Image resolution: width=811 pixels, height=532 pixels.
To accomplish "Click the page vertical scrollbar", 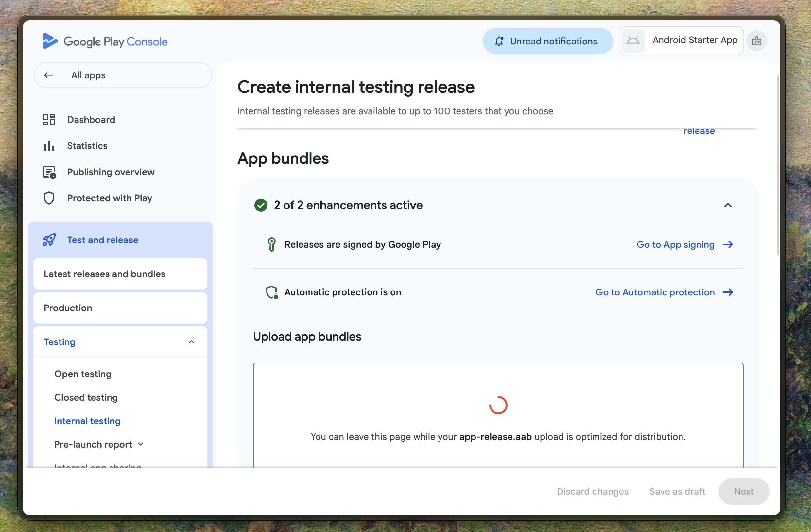I will point(778,165).
